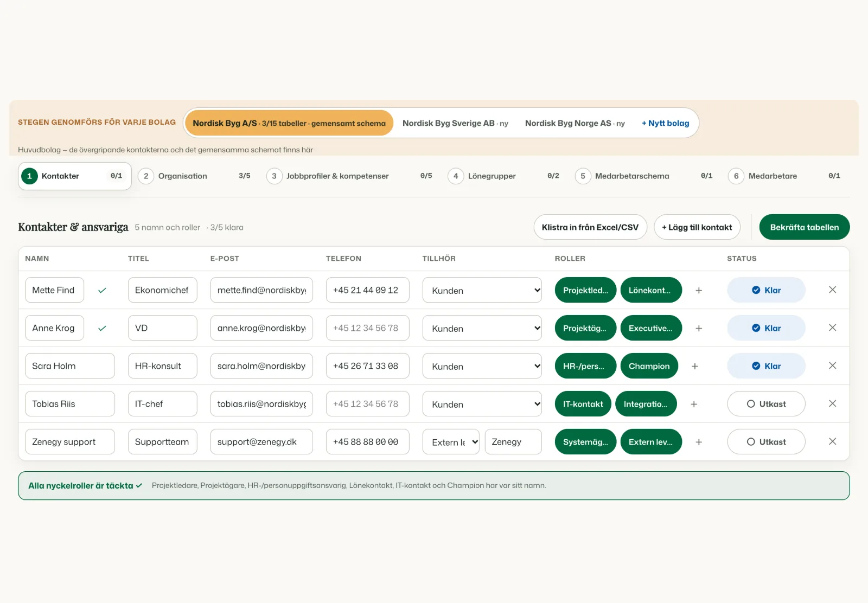The image size is (868, 603).
Task: Remove the Anne Krog row
Action: tap(832, 328)
